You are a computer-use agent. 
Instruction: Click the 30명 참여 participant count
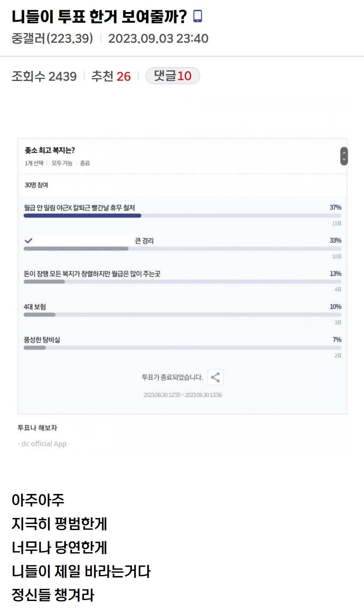click(36, 185)
